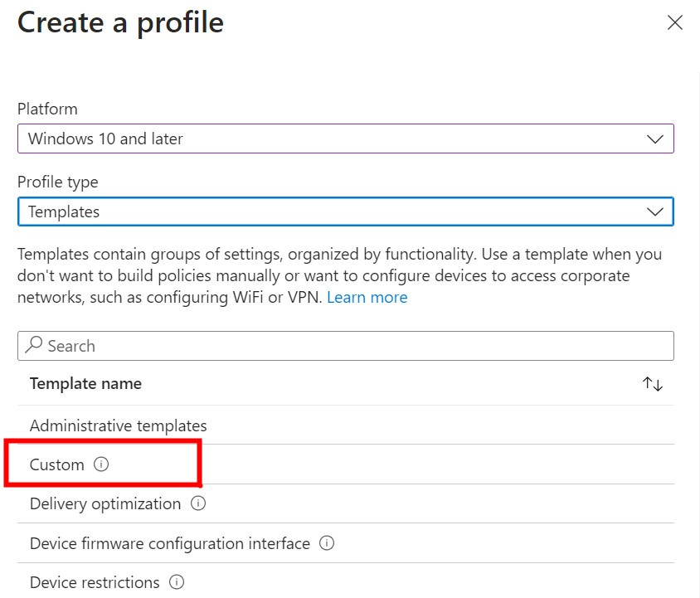The image size is (700, 598).
Task: Click the search magnifier icon
Action: 34,345
